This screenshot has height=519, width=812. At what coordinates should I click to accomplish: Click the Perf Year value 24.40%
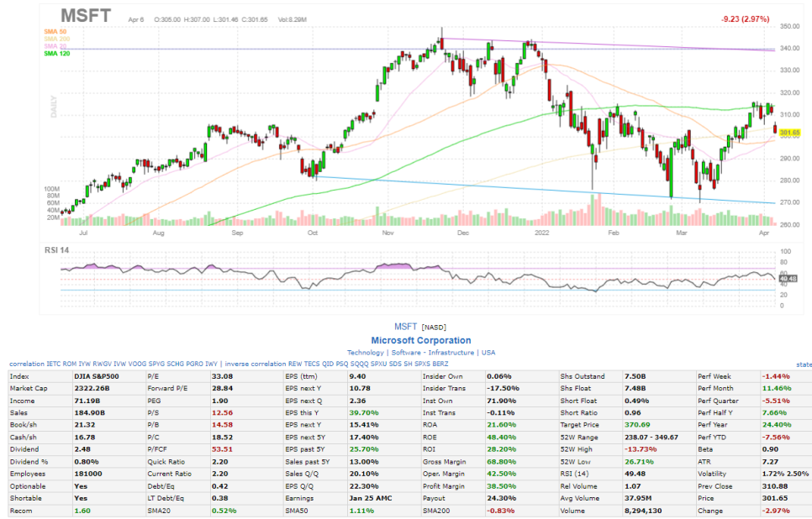[x=776, y=424]
